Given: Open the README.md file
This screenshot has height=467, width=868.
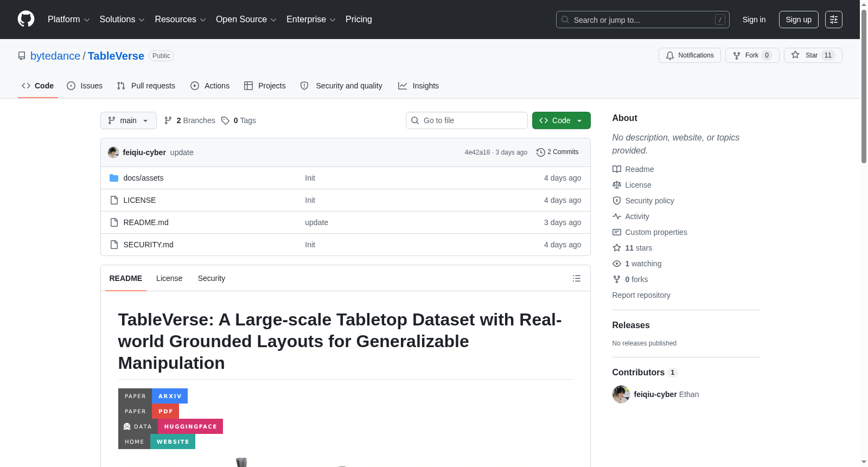Looking at the screenshot, I should 146,222.
